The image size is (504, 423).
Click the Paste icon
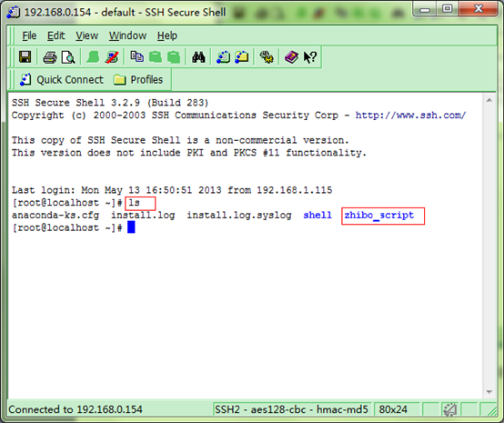(156, 57)
